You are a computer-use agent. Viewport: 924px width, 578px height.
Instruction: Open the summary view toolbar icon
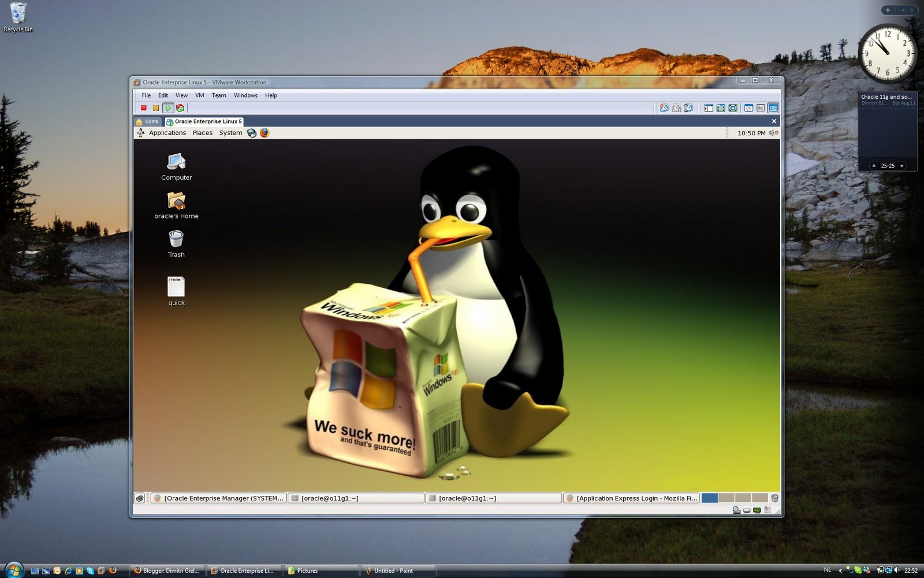coord(748,108)
